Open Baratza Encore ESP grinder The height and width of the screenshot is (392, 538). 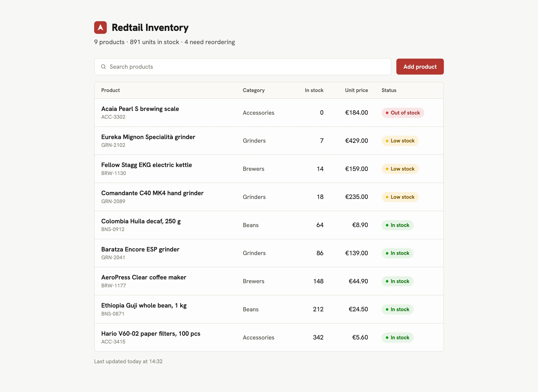click(x=140, y=249)
